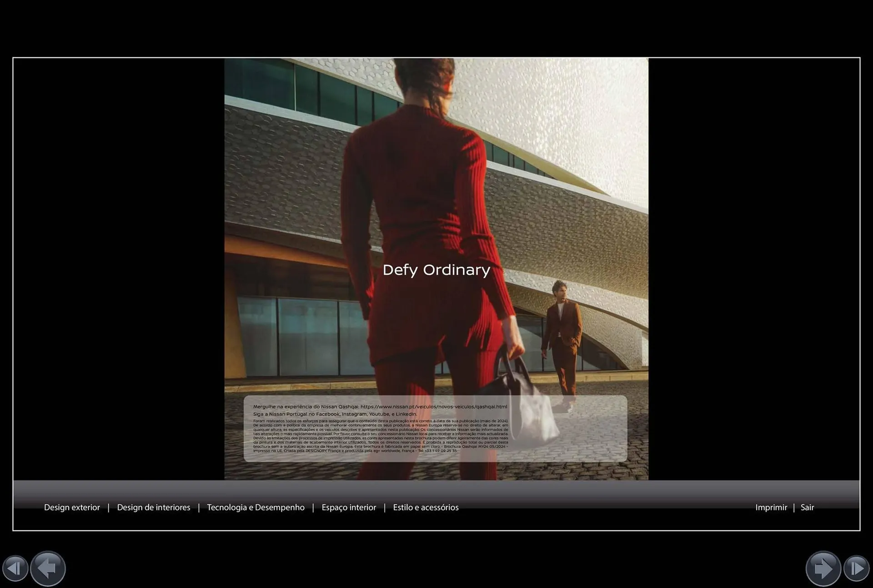Open the Design de interiores section

click(154, 508)
